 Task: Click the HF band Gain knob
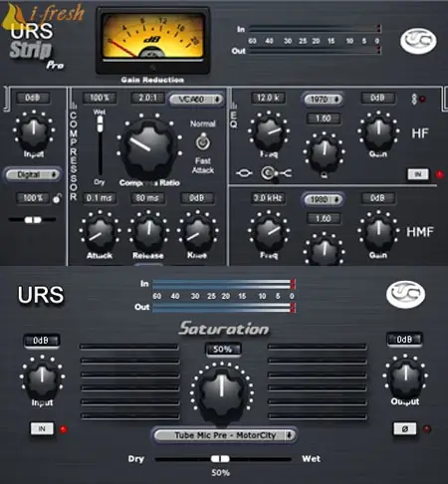point(378,131)
